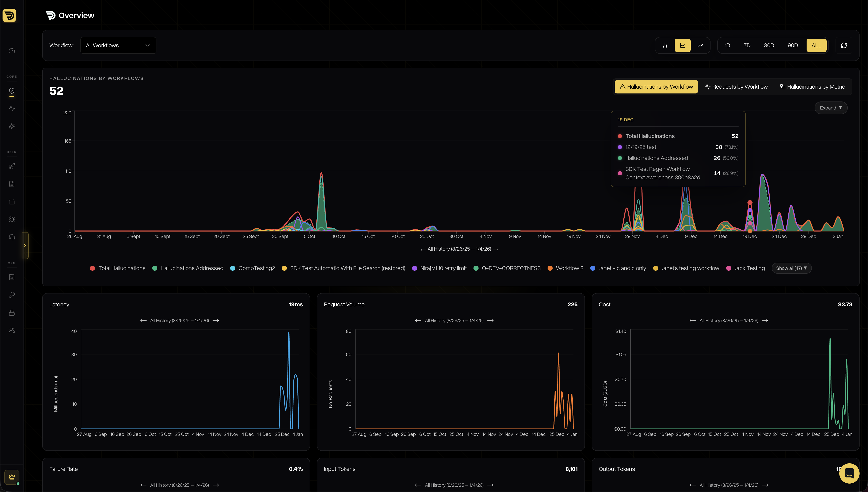The width and height of the screenshot is (868, 492).
Task: Open the documentation page icon in sidebar
Action: tap(11, 184)
